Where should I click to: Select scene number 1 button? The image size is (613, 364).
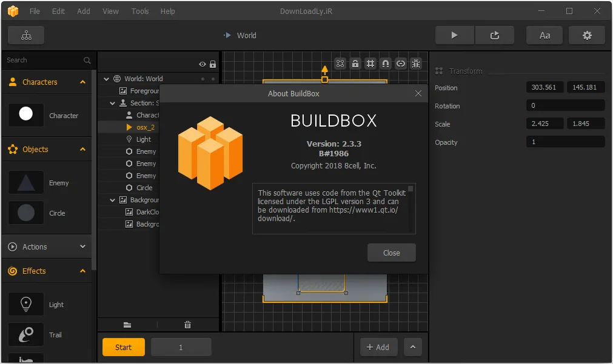click(x=181, y=347)
